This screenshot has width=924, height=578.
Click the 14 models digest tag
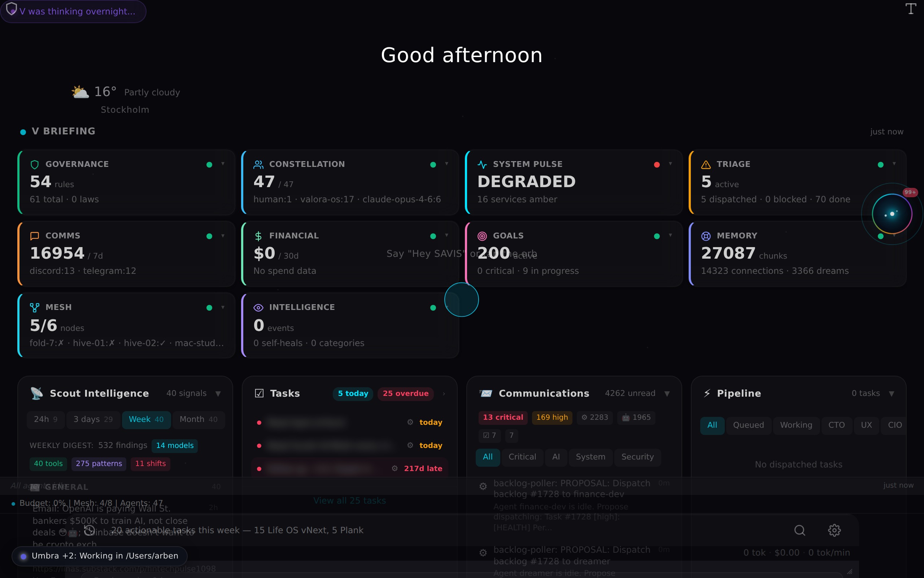[174, 446]
